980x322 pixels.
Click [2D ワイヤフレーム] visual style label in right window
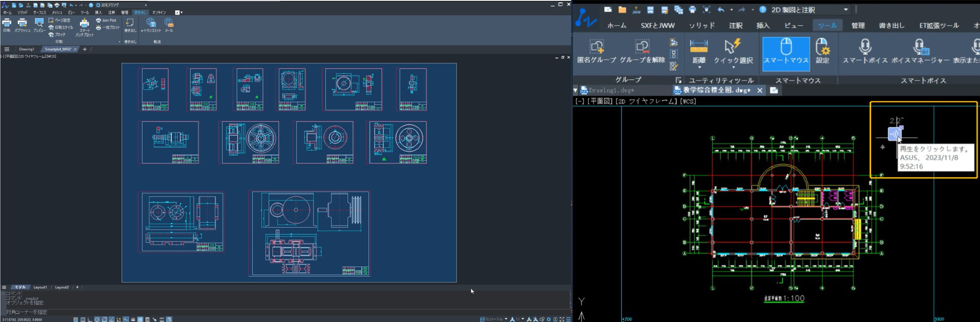pyautogui.click(x=647, y=101)
